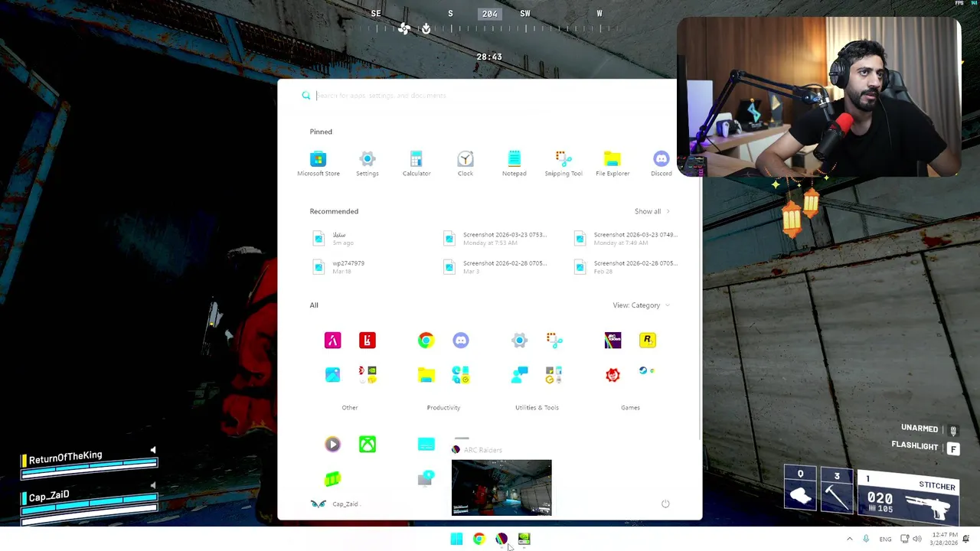
Task: Launch ARC Raiders icon in Games category
Action: pos(612,340)
